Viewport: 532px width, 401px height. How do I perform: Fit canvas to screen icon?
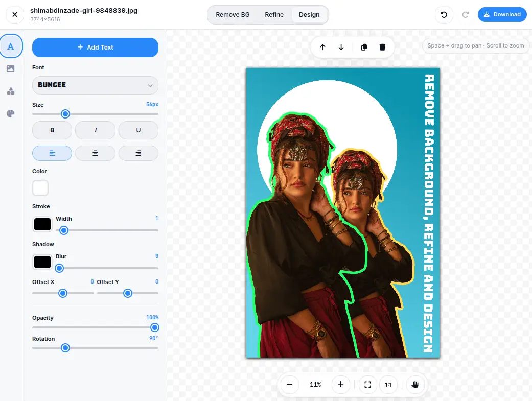368,384
